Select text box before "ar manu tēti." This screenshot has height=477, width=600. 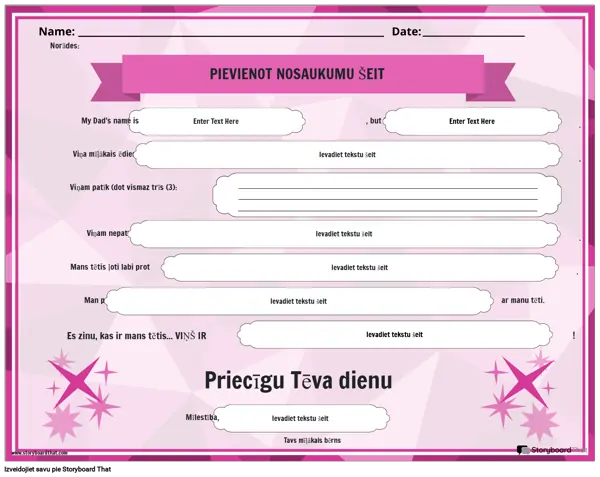[298, 300]
